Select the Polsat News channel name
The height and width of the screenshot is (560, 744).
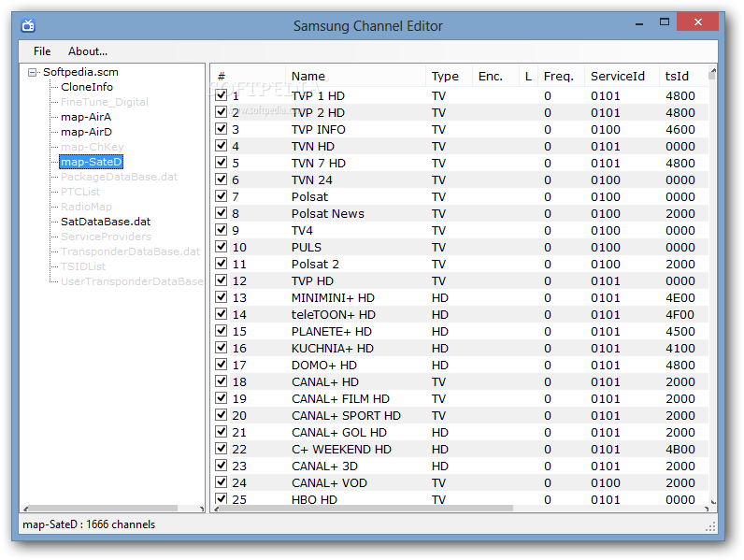click(x=328, y=213)
